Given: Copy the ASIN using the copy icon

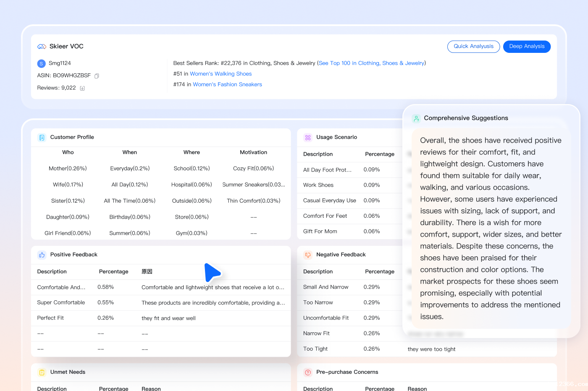Looking at the screenshot, I should pyautogui.click(x=97, y=76).
